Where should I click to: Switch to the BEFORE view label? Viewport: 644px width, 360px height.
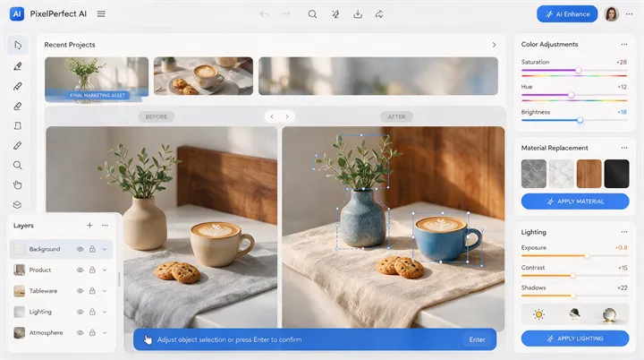click(x=157, y=116)
